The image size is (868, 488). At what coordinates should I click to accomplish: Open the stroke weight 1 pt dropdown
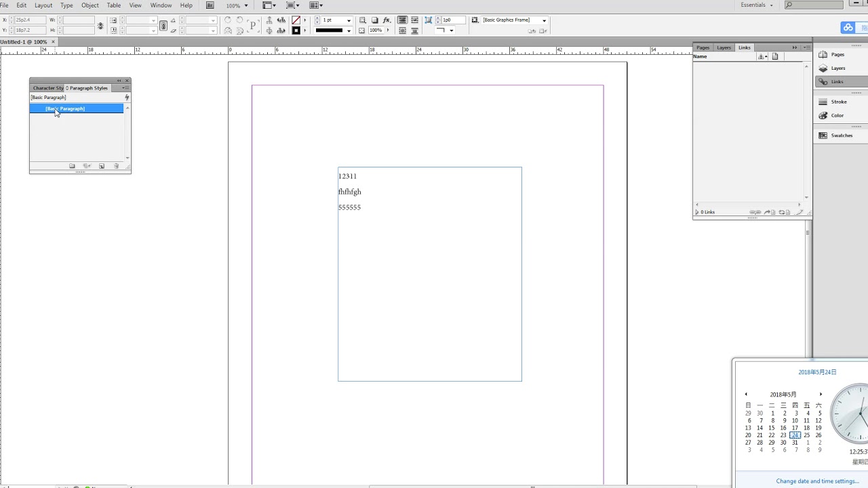(x=349, y=20)
